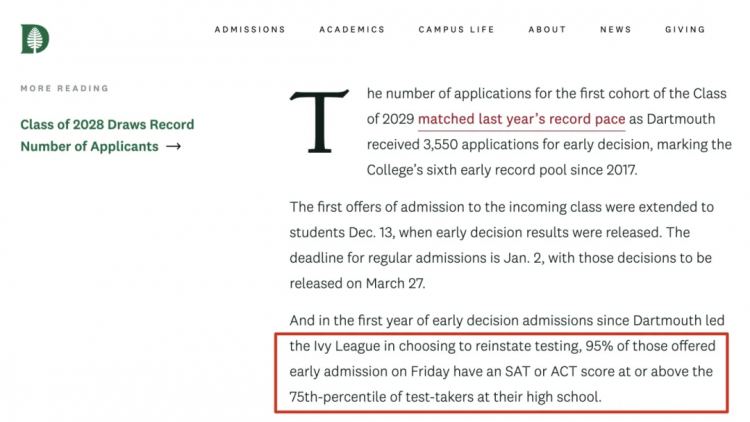Viewport: 750px width, 422px height.
Task: Follow the 'matched last year's record pace' link
Action: coord(521,119)
